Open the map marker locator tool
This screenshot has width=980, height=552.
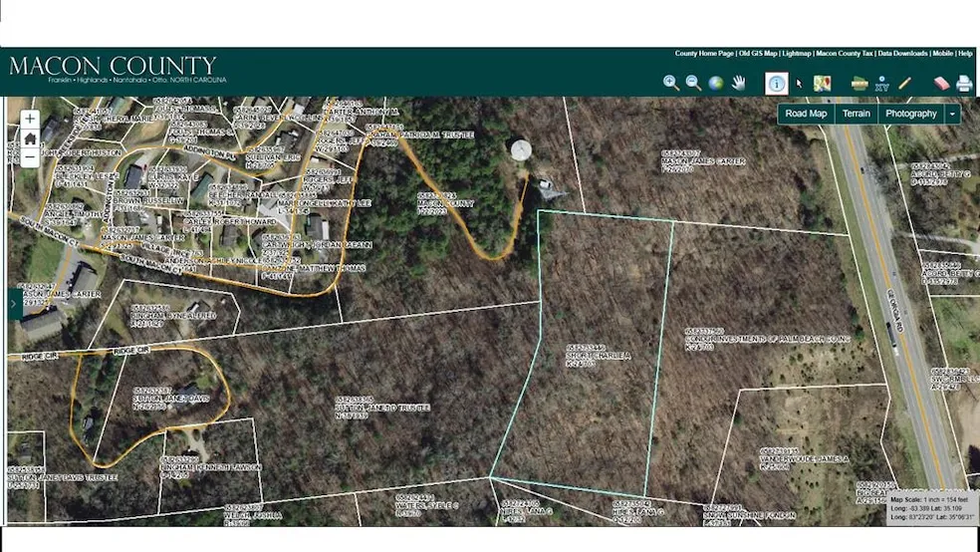tap(823, 84)
